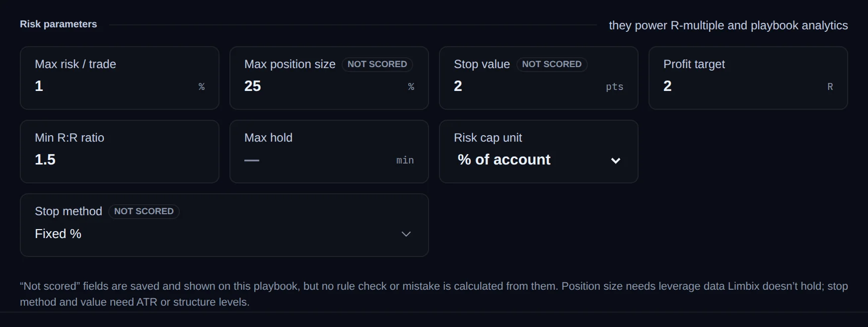Click NOT SCORED badge beside Max position size

tap(377, 64)
